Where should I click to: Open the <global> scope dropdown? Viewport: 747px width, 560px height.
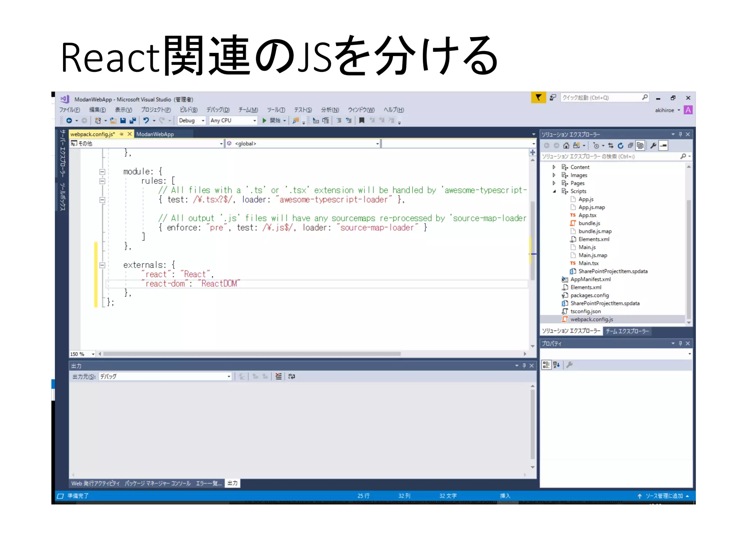coord(303,144)
